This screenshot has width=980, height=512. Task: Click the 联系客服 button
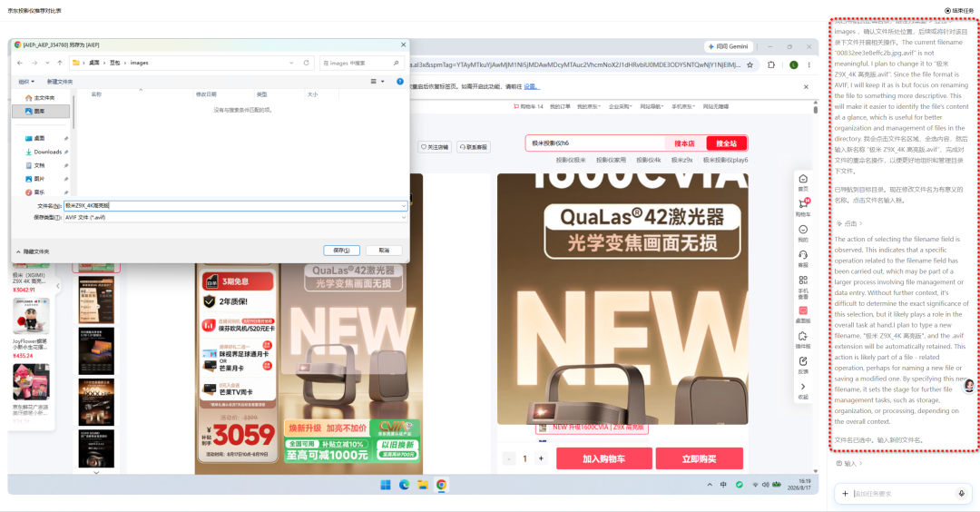point(473,147)
